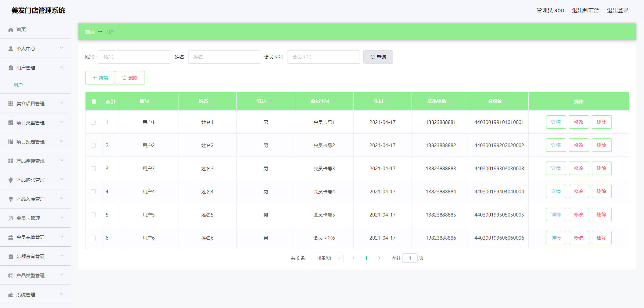Sort the table by 姓名 column arrows
Viewport: 644px width, 308px height.
coord(212,101)
